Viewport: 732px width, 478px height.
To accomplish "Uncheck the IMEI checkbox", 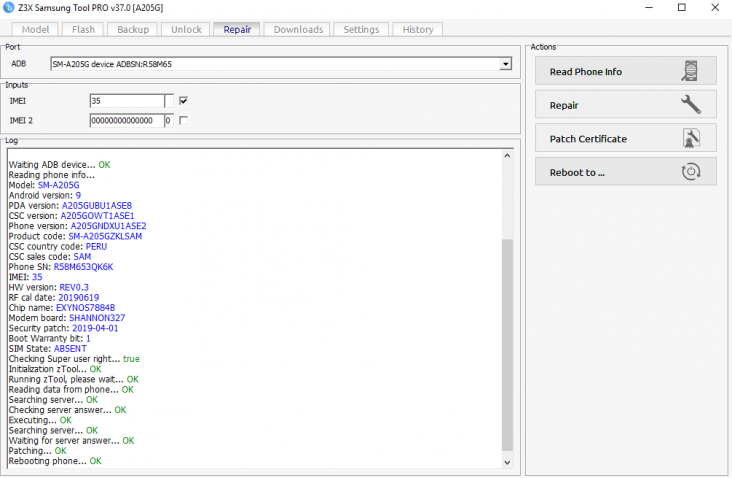I will pyautogui.click(x=183, y=100).
